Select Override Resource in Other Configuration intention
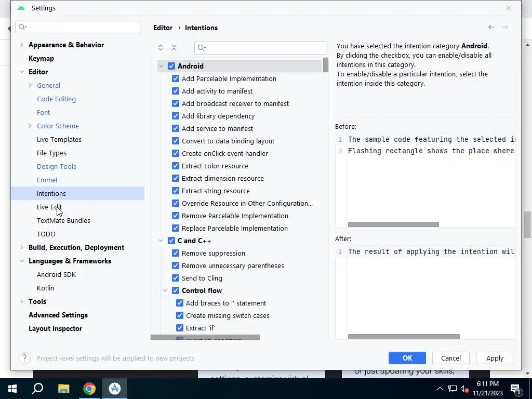Screen dimensions: 532x399 247,203
